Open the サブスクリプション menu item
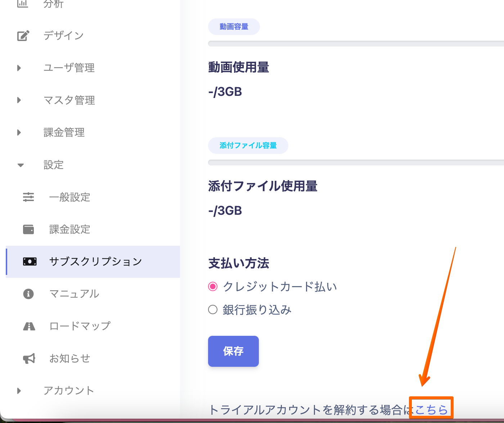This screenshot has height=423, width=504. click(95, 262)
